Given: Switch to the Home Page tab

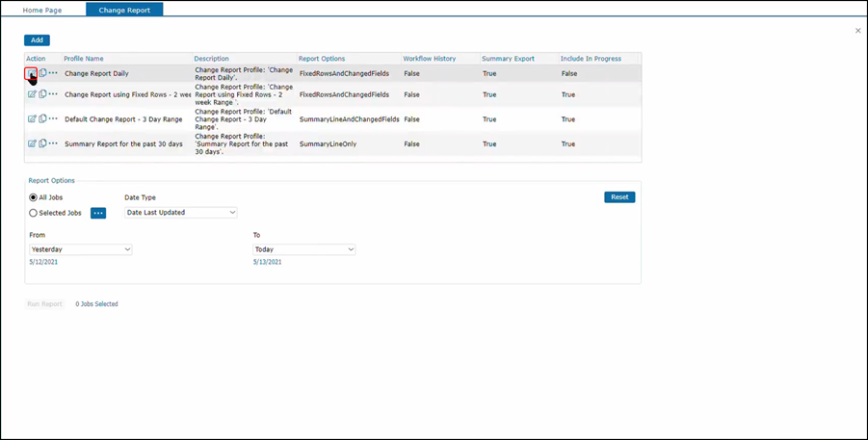Looking at the screenshot, I should 42,10.
